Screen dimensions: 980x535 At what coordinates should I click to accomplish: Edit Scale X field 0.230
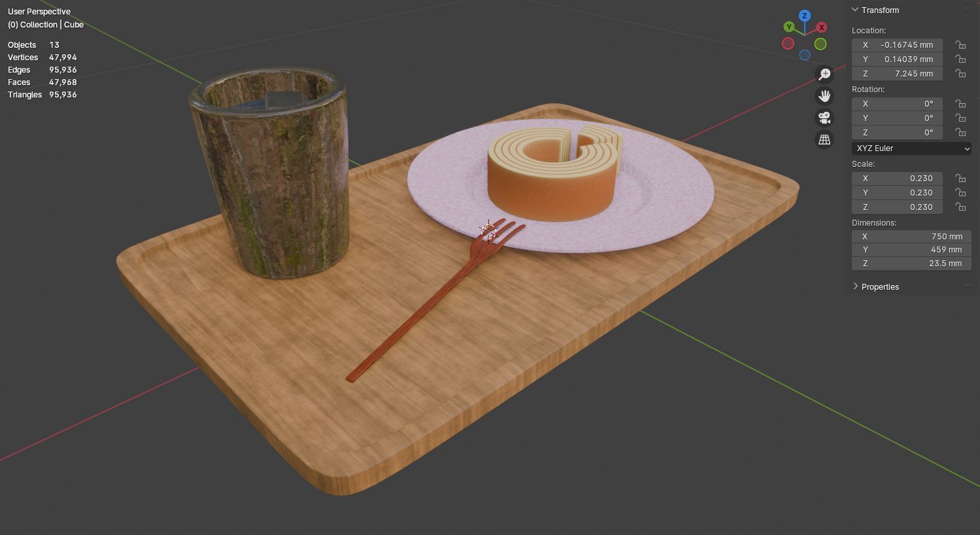[x=897, y=178]
